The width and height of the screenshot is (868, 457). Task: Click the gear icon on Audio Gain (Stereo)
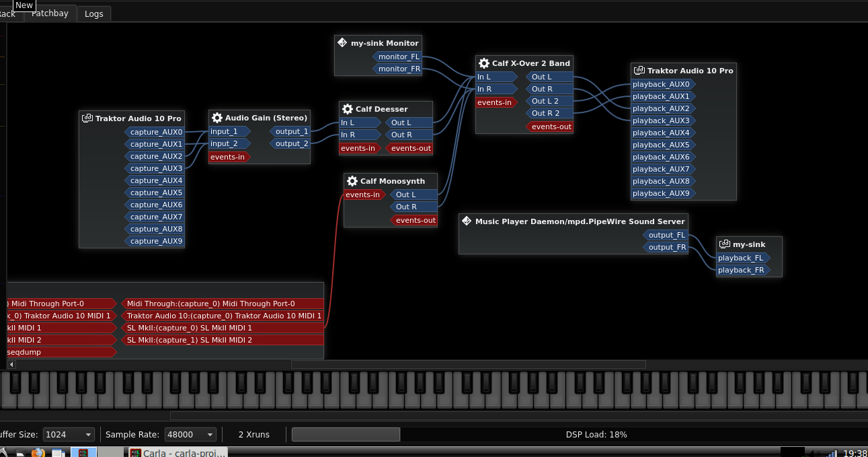pyautogui.click(x=216, y=117)
